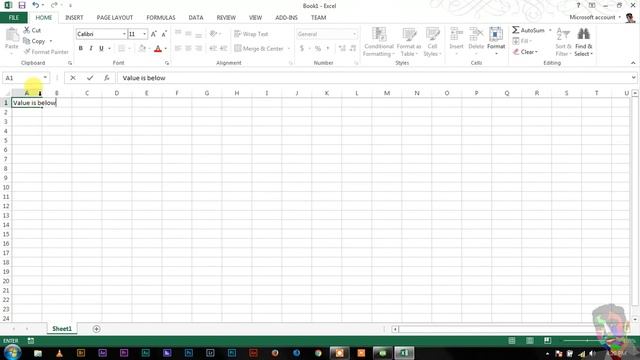The height and width of the screenshot is (360, 640).
Task: Open Cell Styles gallery
Action: click(432, 42)
